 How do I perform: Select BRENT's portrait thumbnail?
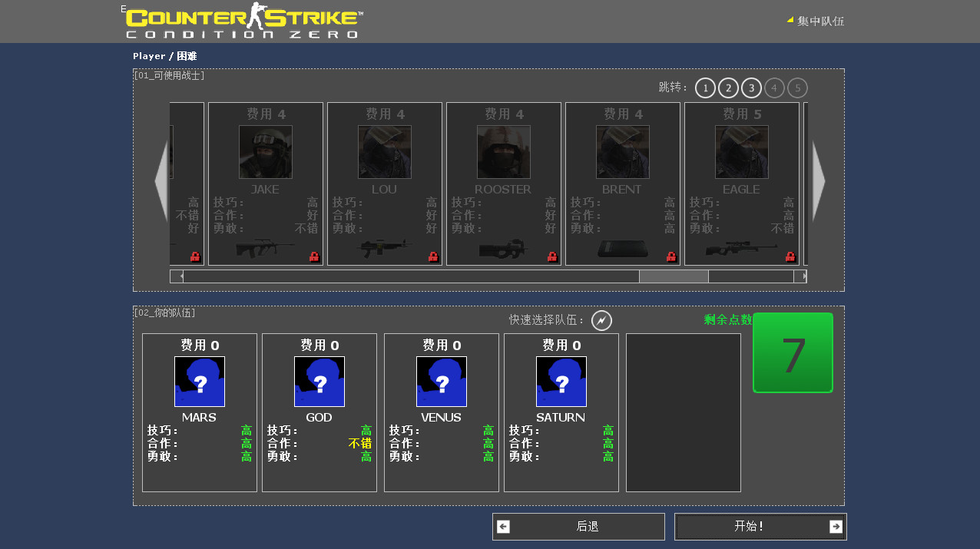coord(622,151)
